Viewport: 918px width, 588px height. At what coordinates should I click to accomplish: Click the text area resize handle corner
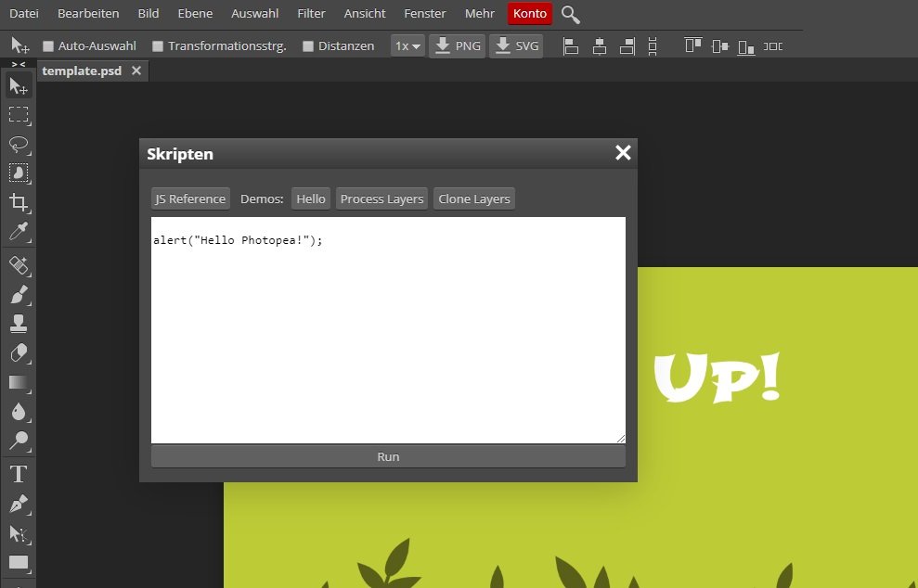tap(621, 439)
